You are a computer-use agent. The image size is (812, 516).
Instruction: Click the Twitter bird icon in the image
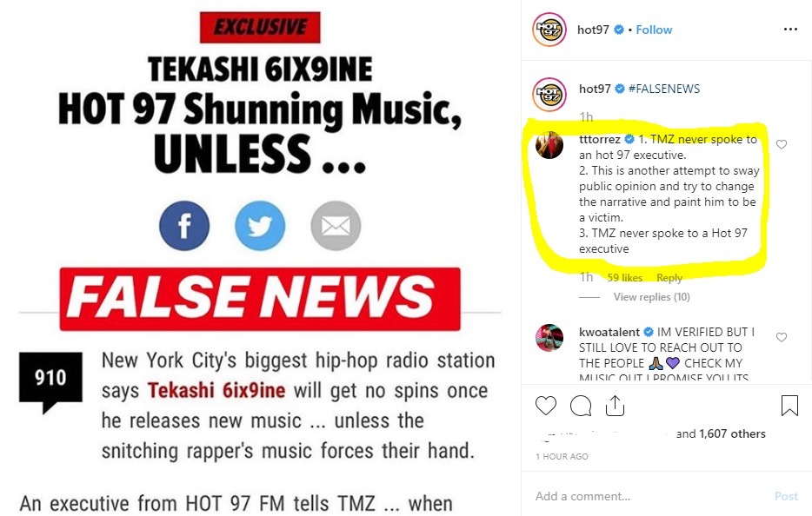tap(260, 226)
